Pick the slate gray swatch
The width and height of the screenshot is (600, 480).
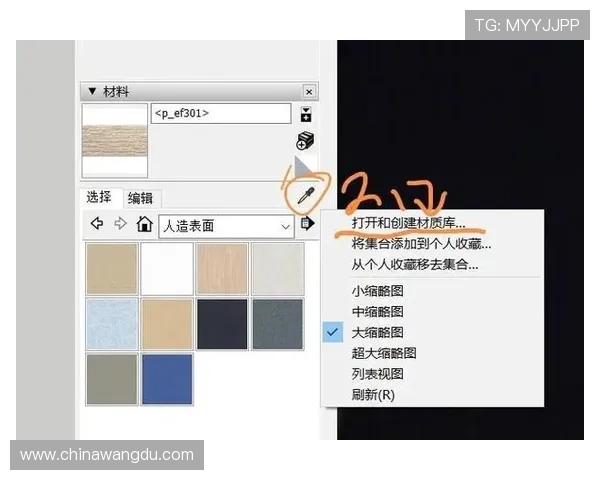click(x=277, y=324)
